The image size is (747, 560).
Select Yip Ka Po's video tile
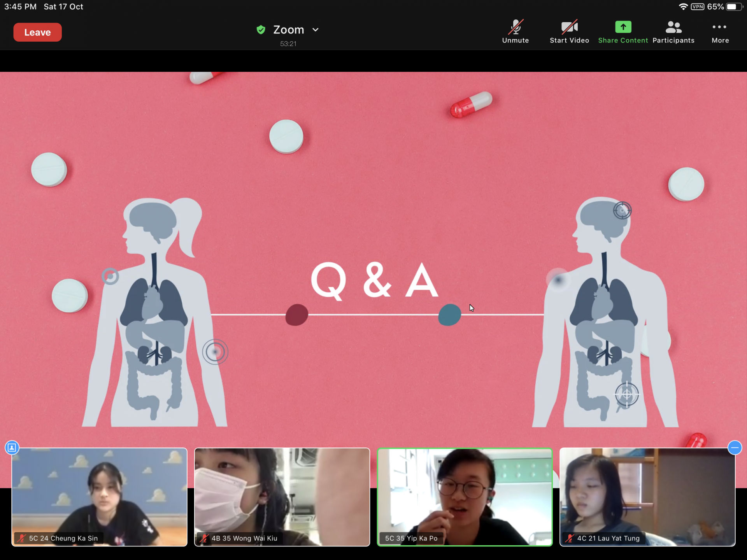click(x=465, y=497)
